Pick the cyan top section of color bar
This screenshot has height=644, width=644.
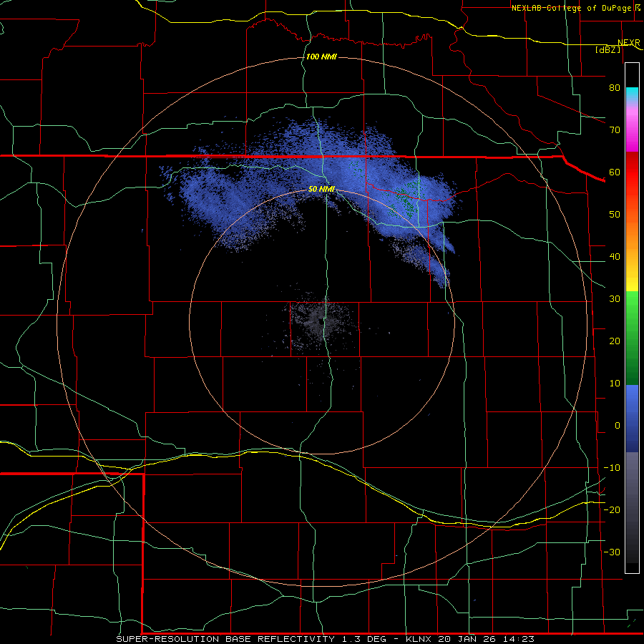pos(632,95)
